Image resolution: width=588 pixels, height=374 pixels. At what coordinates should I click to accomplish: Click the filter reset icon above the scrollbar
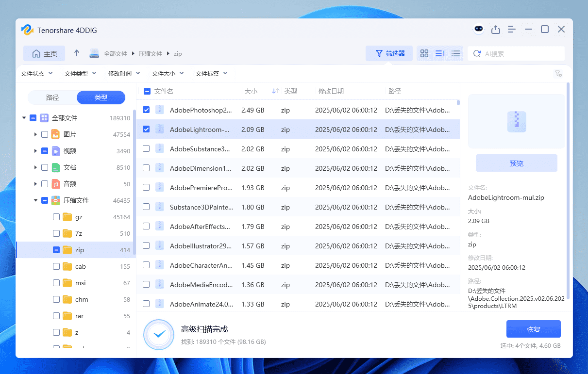point(558,74)
